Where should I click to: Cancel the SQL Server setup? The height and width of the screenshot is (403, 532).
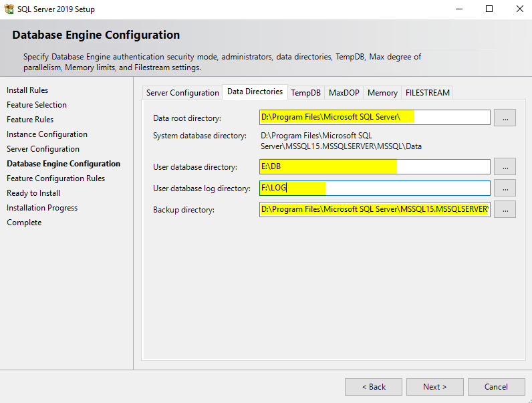[496, 386]
